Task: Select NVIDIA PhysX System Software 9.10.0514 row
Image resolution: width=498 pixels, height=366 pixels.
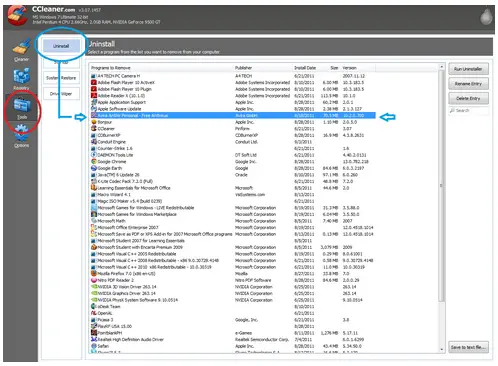Action: tap(233, 300)
